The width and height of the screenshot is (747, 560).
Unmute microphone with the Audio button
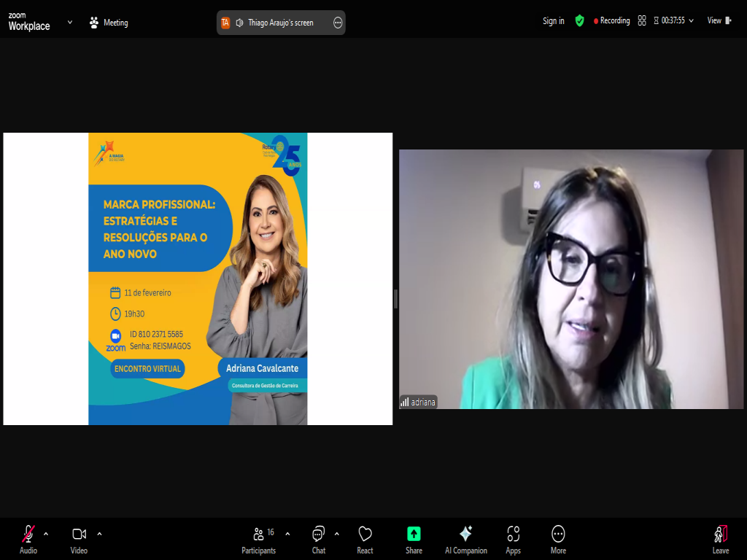(28, 539)
